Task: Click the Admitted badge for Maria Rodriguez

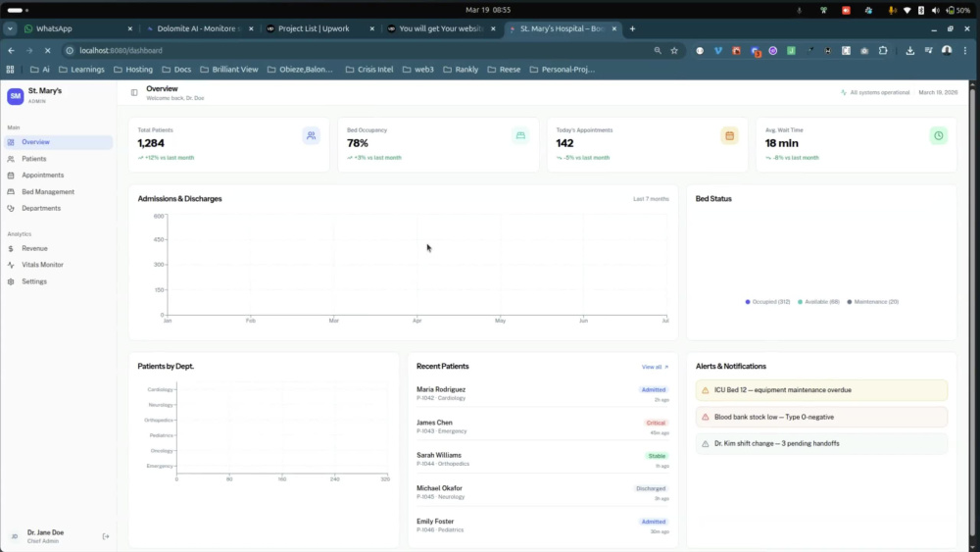Action: coord(653,390)
